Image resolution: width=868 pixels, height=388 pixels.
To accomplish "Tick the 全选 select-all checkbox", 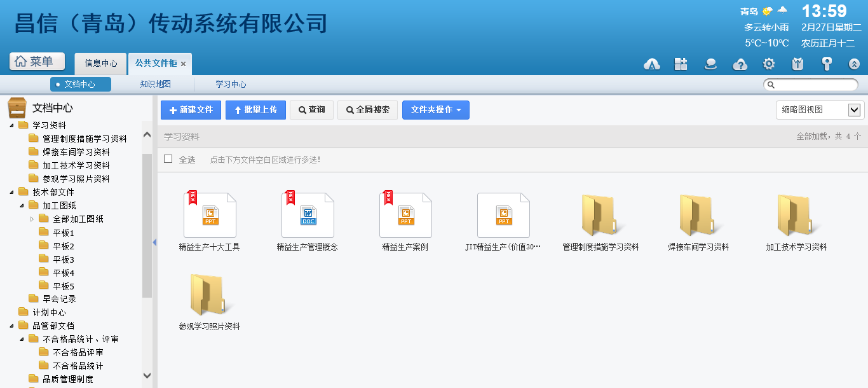I will 168,159.
